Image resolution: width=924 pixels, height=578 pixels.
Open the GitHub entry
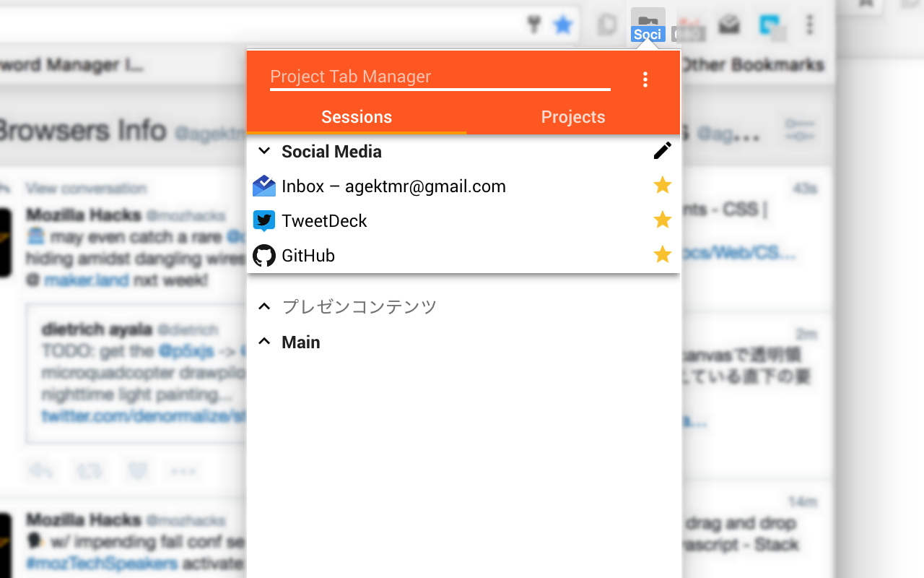pos(463,256)
